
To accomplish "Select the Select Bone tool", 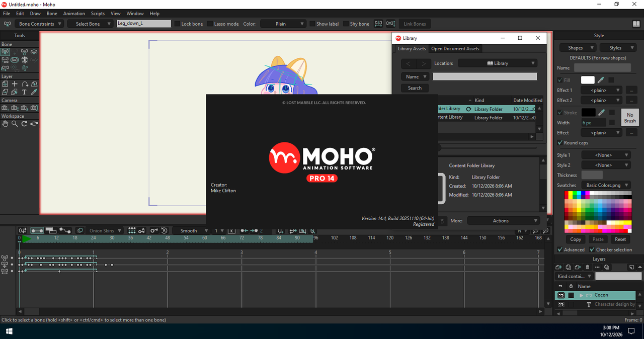I will point(5,52).
